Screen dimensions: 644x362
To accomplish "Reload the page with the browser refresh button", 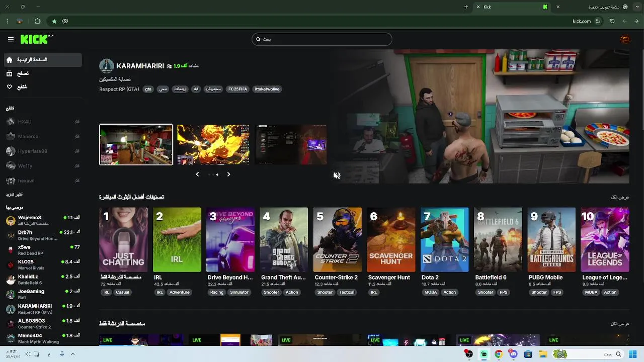I will tap(612, 21).
